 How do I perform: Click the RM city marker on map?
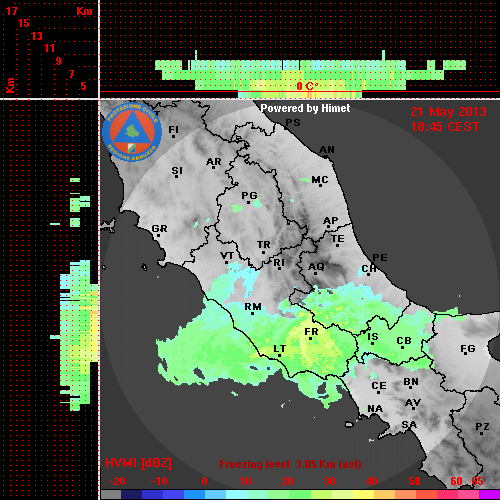point(252,313)
